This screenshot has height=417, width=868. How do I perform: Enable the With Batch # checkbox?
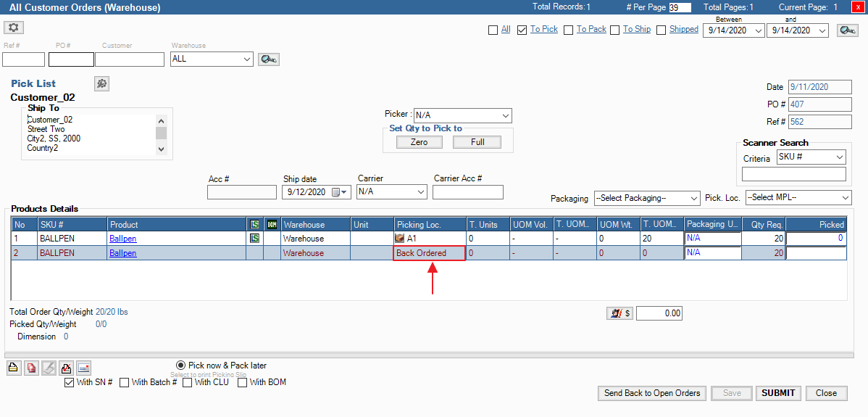point(125,382)
